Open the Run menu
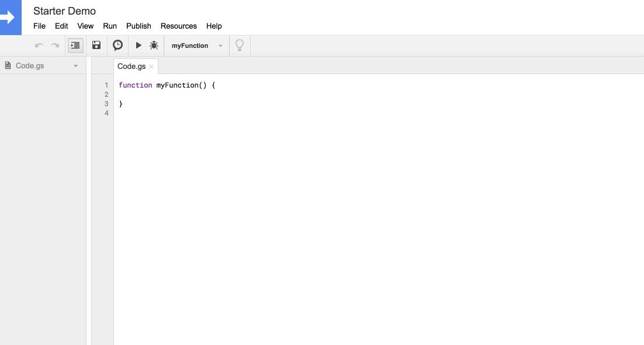The image size is (644, 345). click(110, 26)
